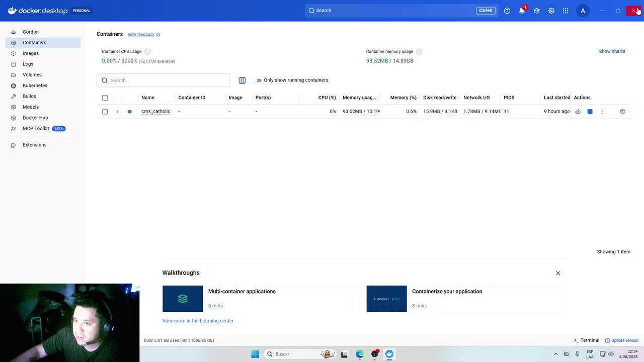644x362 pixels.
Task: Sort by the Disk read/write column header
Action: [x=440, y=98]
